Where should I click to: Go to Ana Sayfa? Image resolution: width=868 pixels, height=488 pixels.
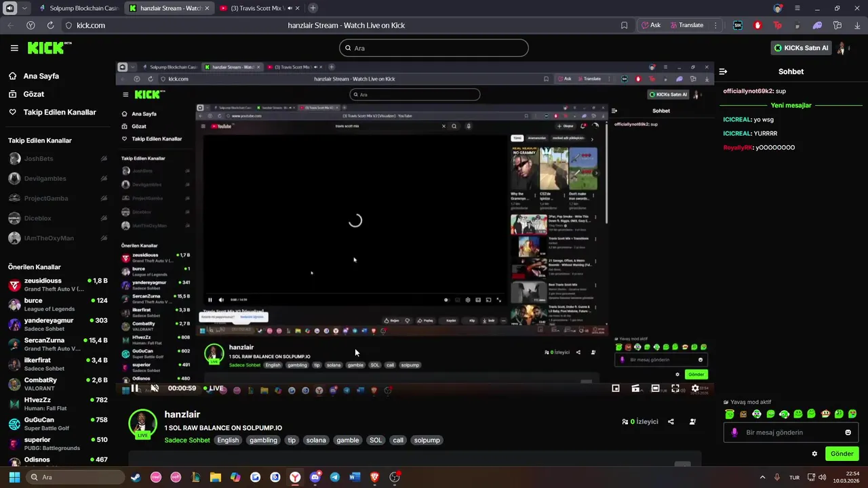point(34,76)
